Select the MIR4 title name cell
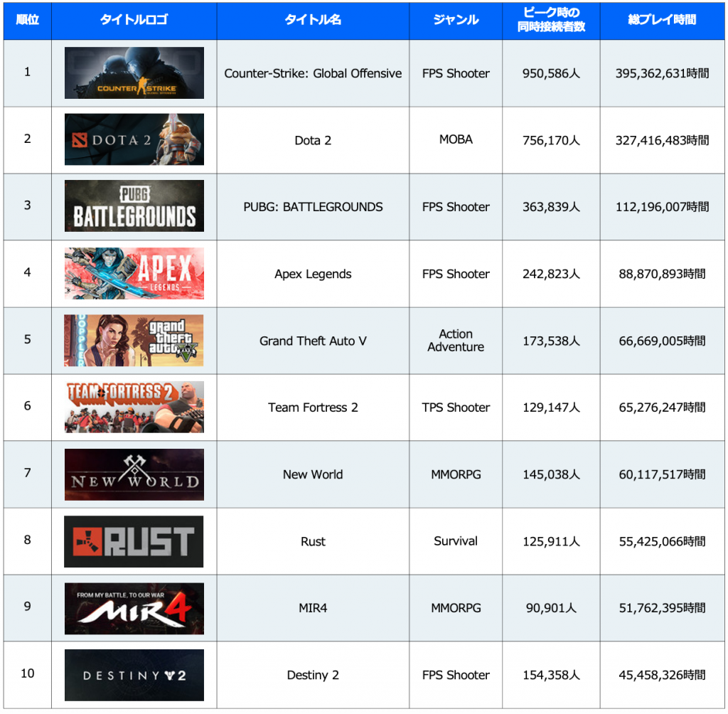 point(313,608)
